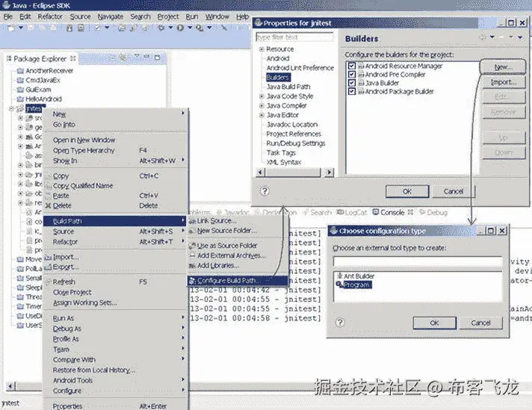This screenshot has height=410, width=532.
Task: Click the Link Source icon in submenu
Action: [x=192, y=221]
